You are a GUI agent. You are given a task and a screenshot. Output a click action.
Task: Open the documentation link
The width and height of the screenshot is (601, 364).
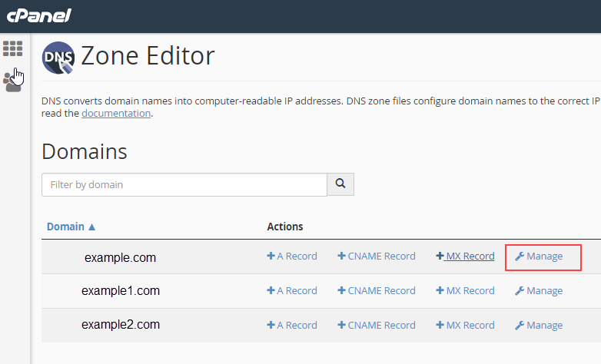116,114
